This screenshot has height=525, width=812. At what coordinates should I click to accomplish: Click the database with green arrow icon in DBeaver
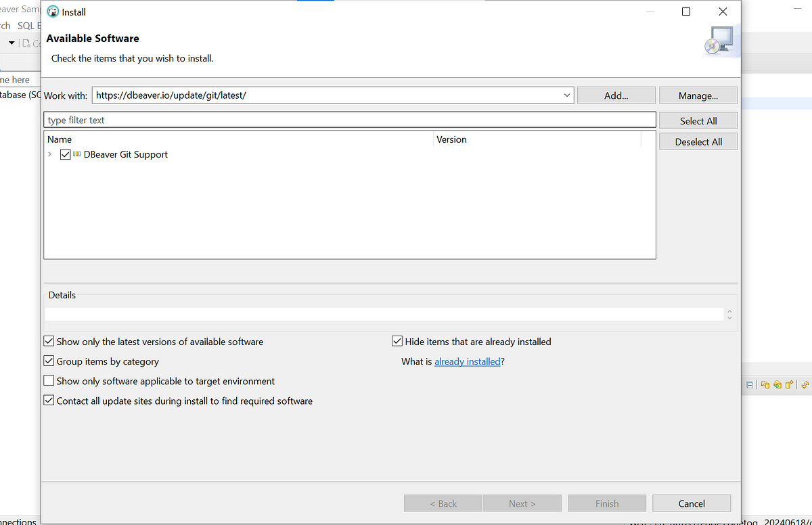pos(777,385)
